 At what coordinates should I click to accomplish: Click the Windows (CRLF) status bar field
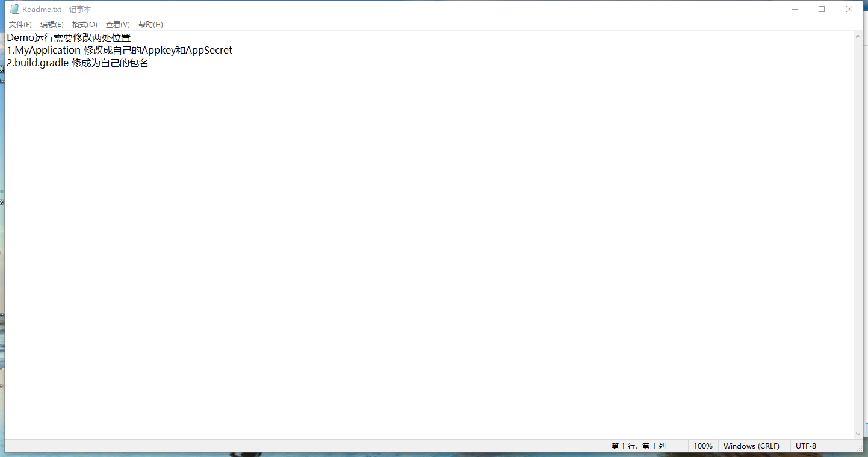pyautogui.click(x=751, y=446)
